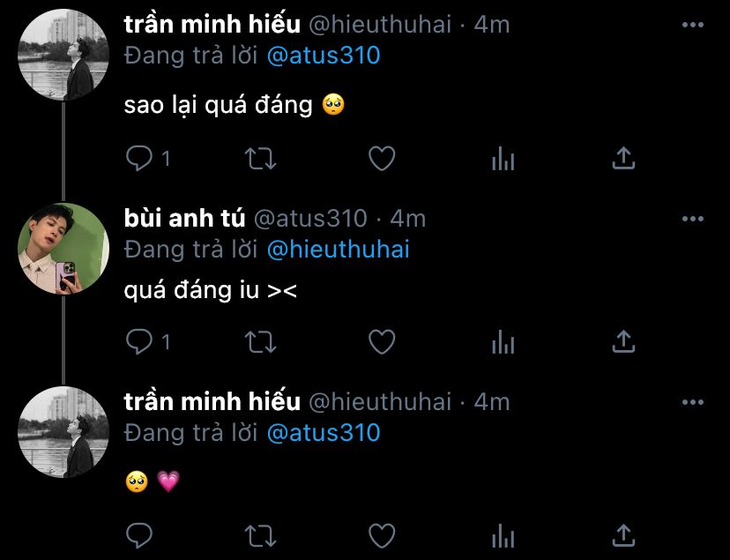Screen dimensions: 730x560
Task: Open @hieuthuhai mention link in second tweet
Action: tap(338, 250)
